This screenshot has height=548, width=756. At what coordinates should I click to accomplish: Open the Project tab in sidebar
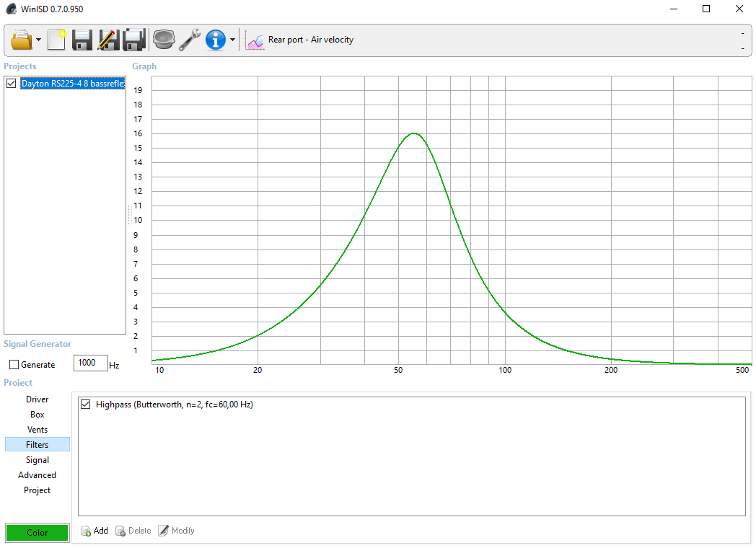click(37, 490)
